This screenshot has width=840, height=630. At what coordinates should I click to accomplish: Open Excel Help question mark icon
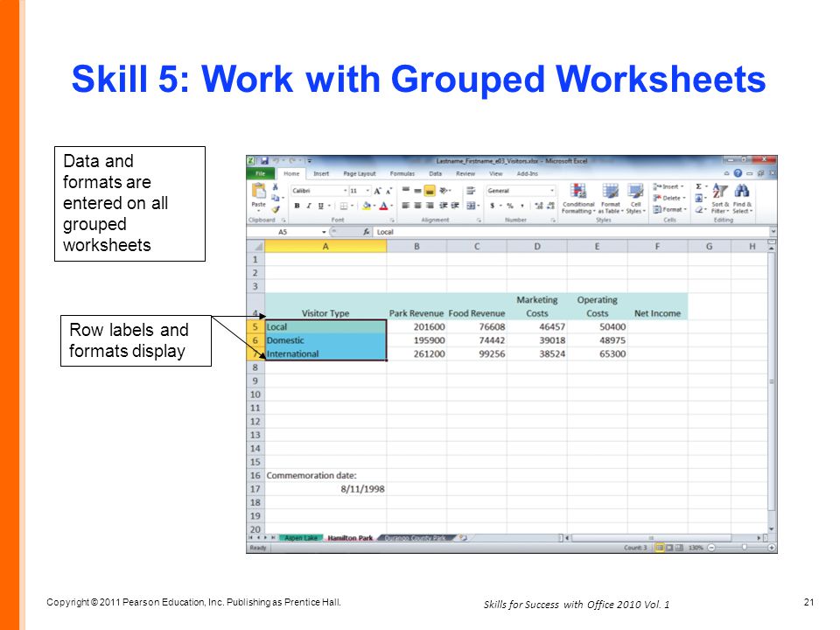click(x=738, y=173)
